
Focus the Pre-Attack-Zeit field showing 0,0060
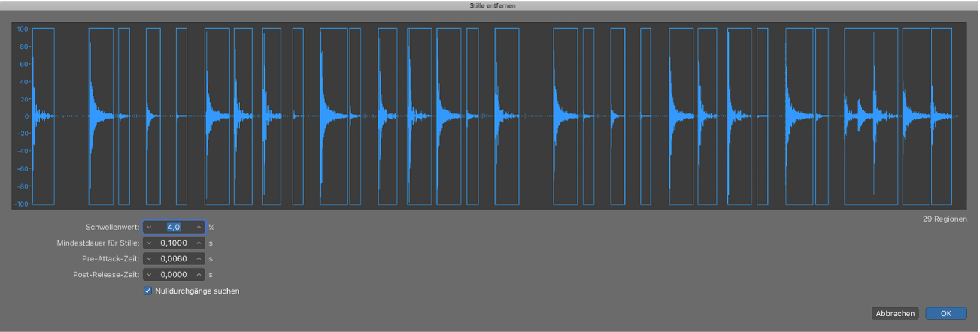(174, 259)
